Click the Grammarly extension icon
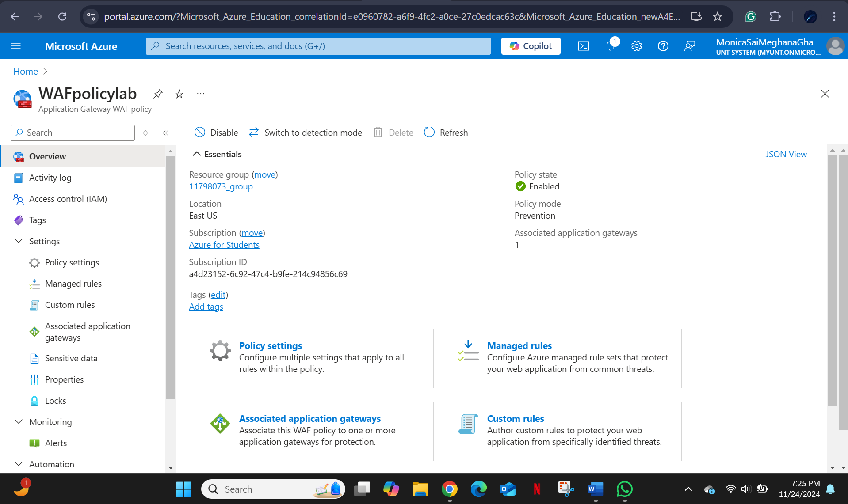The image size is (848, 504). [751, 17]
